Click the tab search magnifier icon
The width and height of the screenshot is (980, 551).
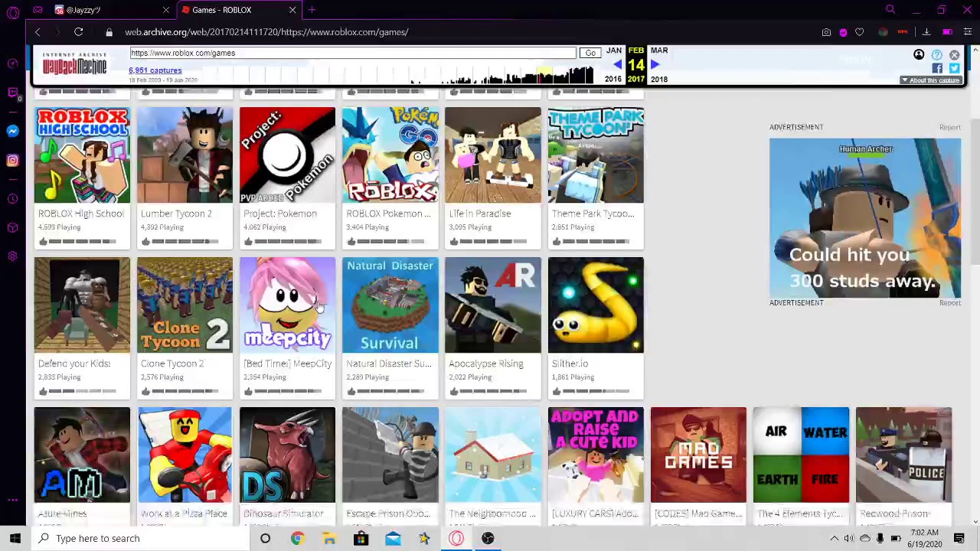coord(890,10)
